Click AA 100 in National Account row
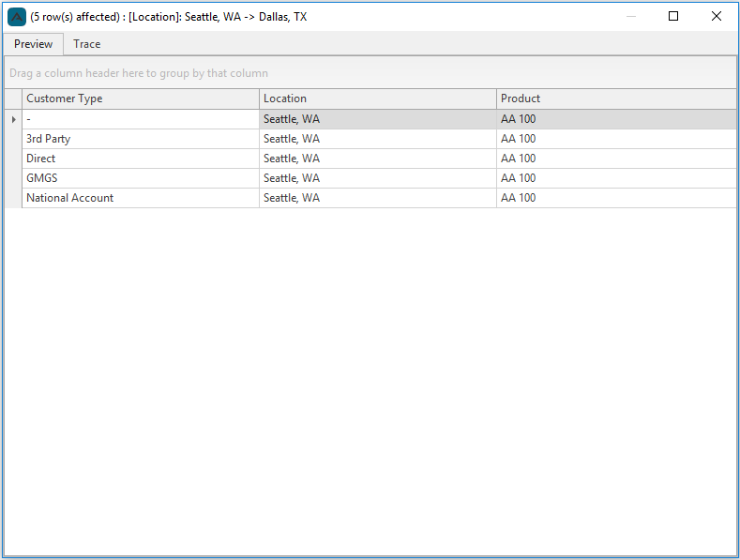 pyautogui.click(x=616, y=198)
